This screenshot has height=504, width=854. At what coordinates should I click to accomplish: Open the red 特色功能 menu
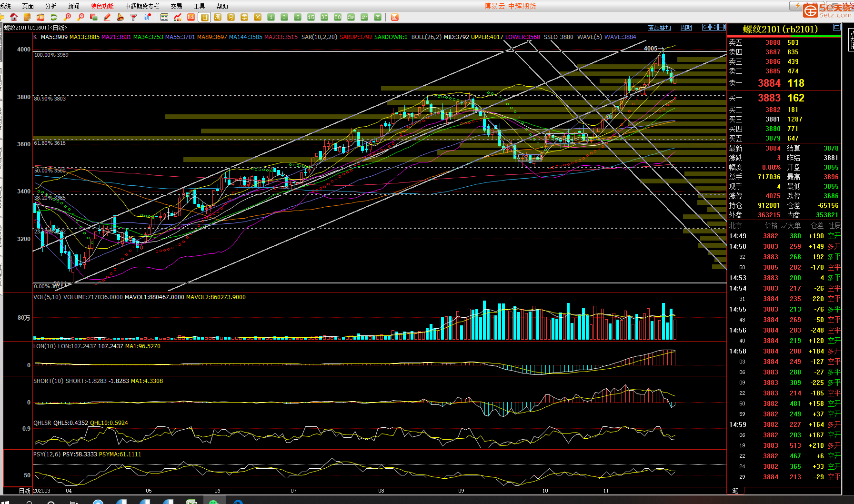coord(102,6)
